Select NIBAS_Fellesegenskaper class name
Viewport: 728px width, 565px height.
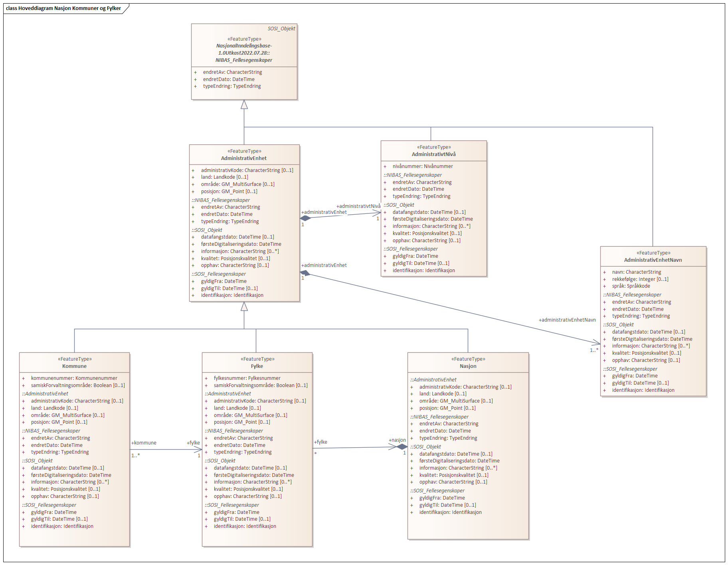point(244,60)
